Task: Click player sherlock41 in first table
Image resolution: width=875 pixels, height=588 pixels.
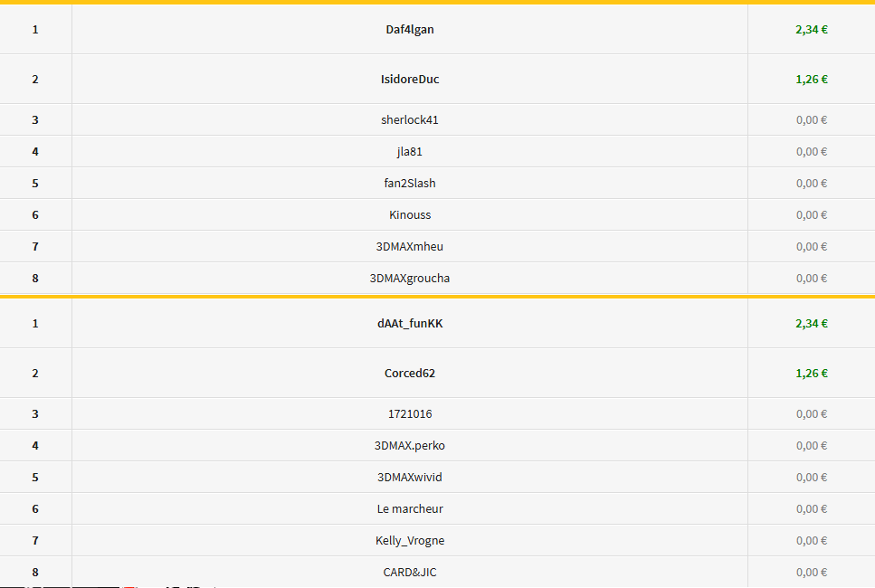Action: click(x=410, y=120)
